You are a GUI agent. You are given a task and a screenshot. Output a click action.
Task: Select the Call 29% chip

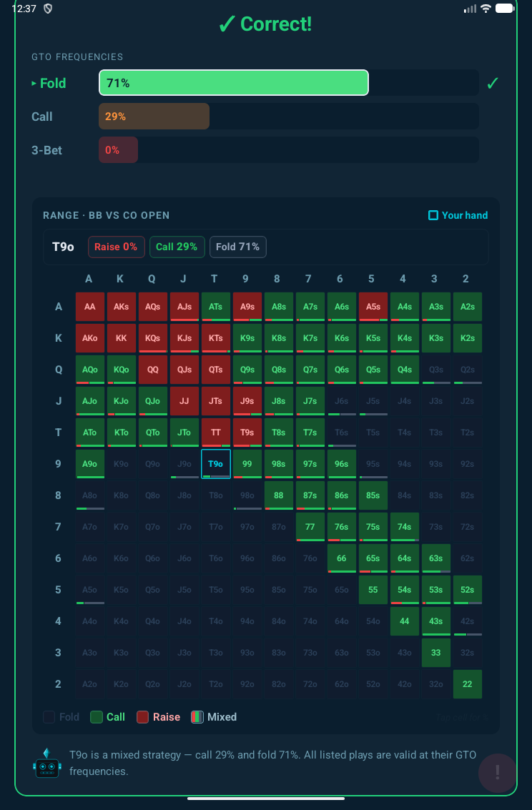click(177, 247)
